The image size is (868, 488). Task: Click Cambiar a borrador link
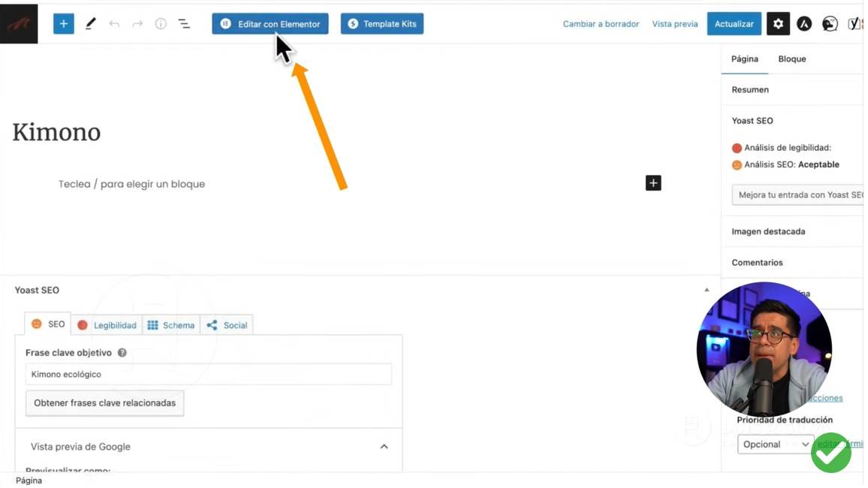(x=601, y=24)
